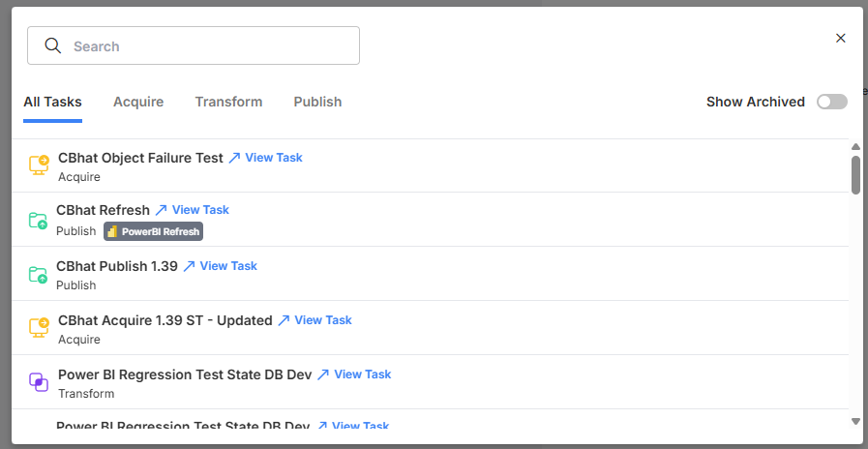Click the search magnifier icon

point(52,45)
